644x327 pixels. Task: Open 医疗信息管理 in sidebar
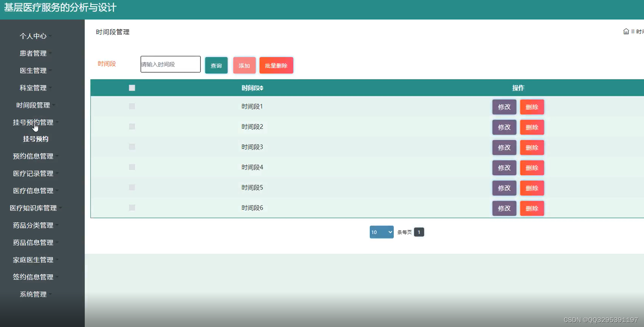pos(35,190)
